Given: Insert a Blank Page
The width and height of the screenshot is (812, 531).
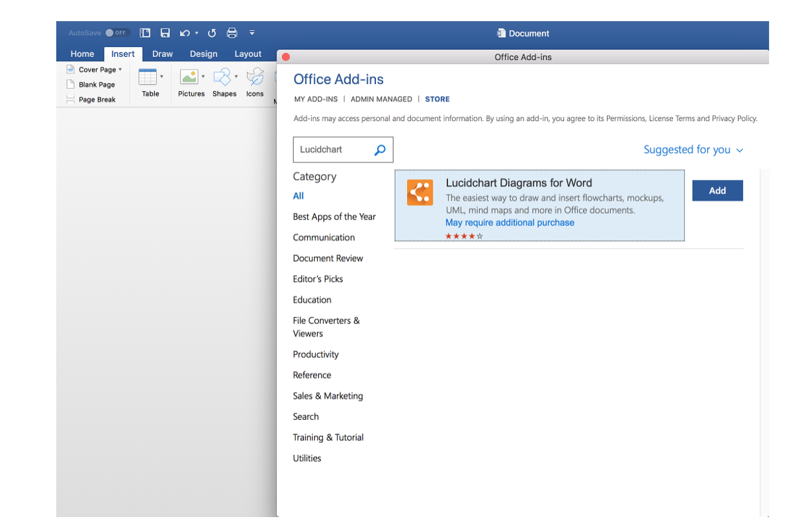Looking at the screenshot, I should tap(91, 85).
